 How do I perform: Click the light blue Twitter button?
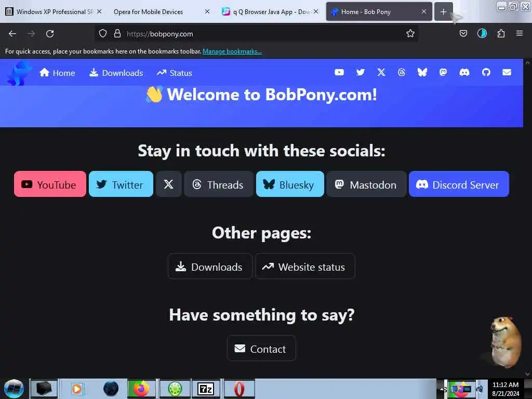tap(121, 184)
